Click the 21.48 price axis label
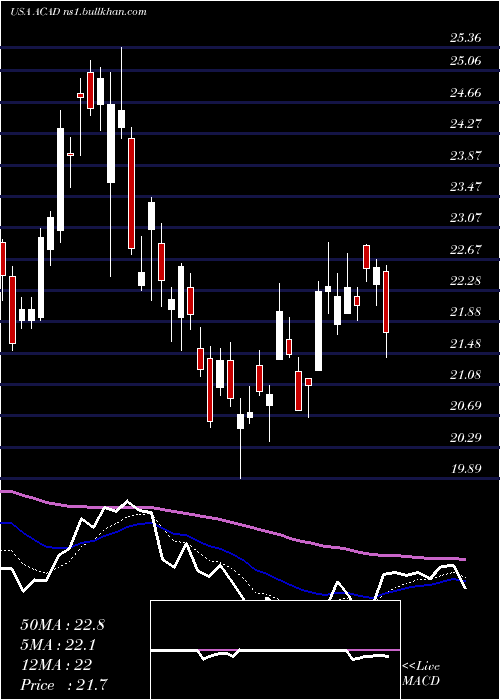500x700 pixels. click(x=466, y=344)
